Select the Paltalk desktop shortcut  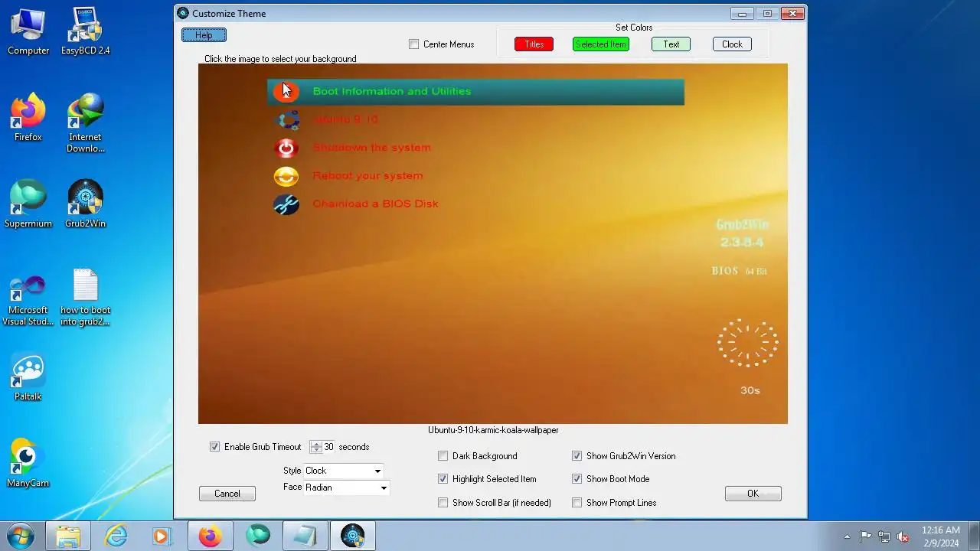point(28,377)
